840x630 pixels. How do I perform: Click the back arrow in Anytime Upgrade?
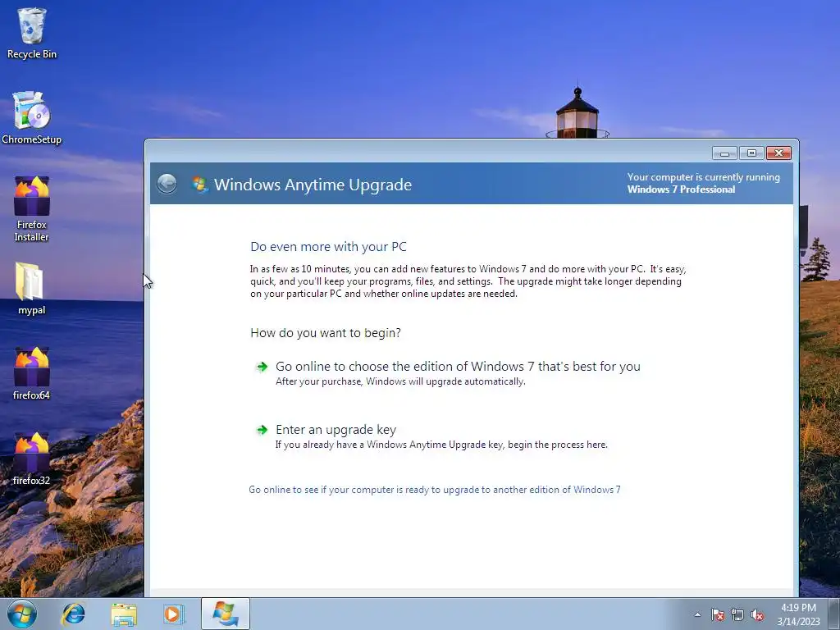point(167,184)
